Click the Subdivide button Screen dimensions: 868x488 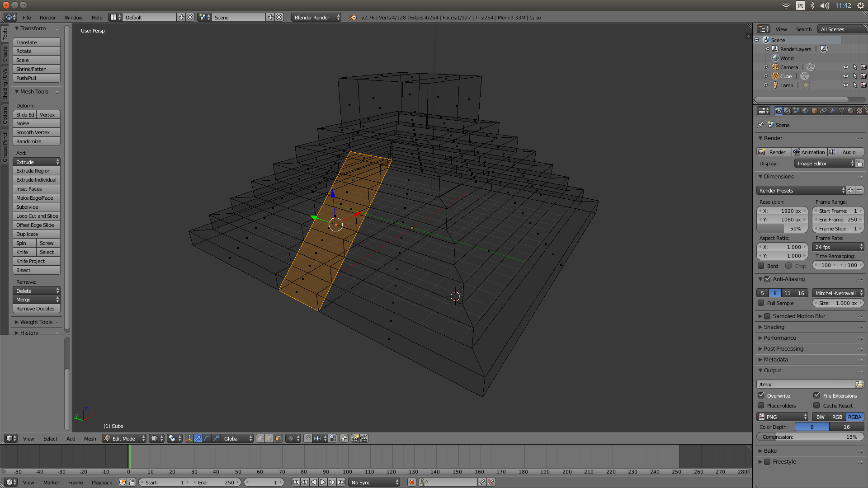coord(36,207)
